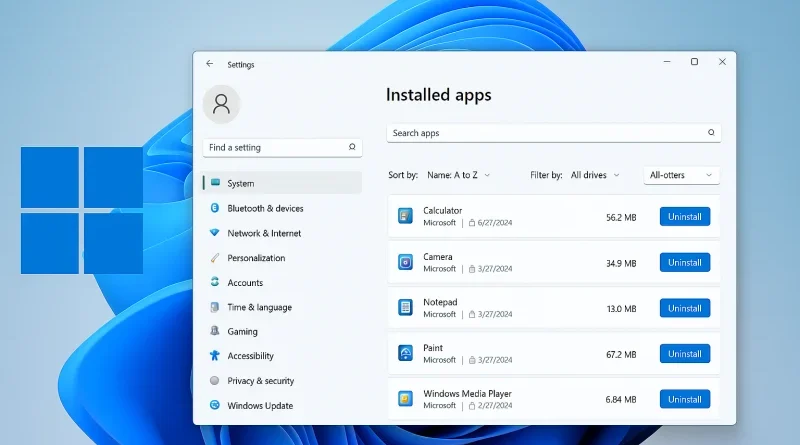Uninstall Windows Media Player

pos(685,399)
